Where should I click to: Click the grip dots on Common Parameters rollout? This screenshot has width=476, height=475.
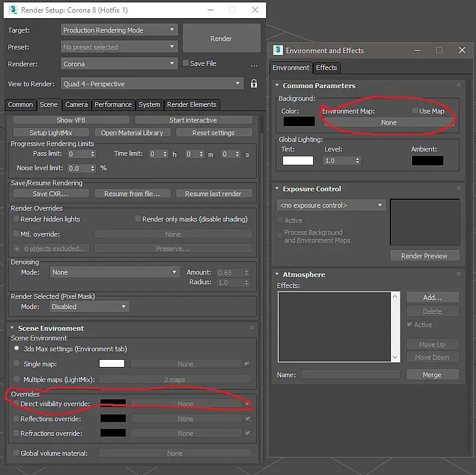coord(459,85)
